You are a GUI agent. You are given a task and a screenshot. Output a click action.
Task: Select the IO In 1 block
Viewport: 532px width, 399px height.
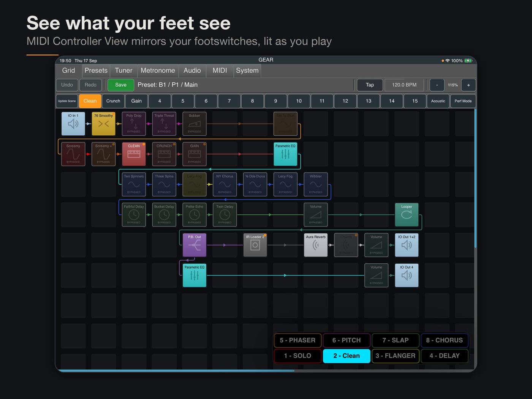(x=73, y=123)
